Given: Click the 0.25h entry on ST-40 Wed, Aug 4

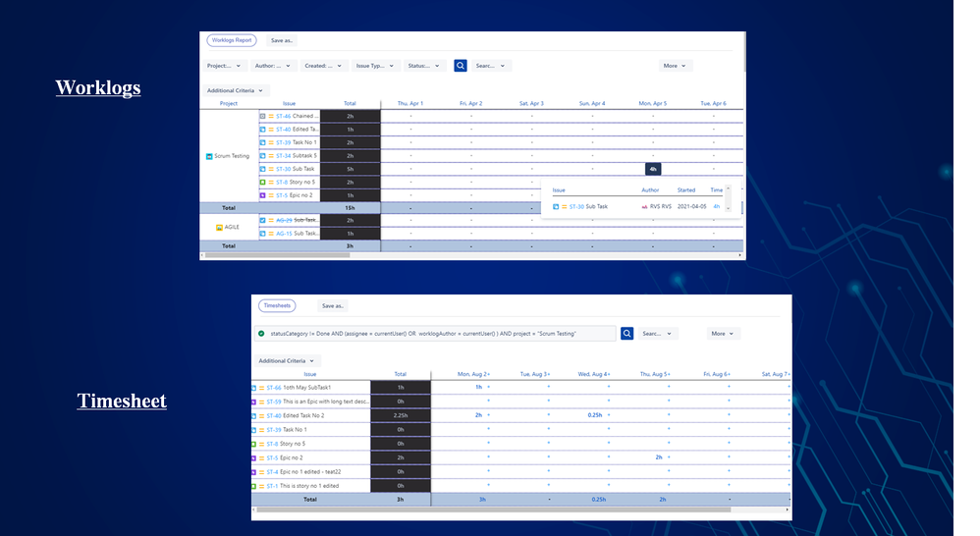Looking at the screenshot, I should (595, 415).
